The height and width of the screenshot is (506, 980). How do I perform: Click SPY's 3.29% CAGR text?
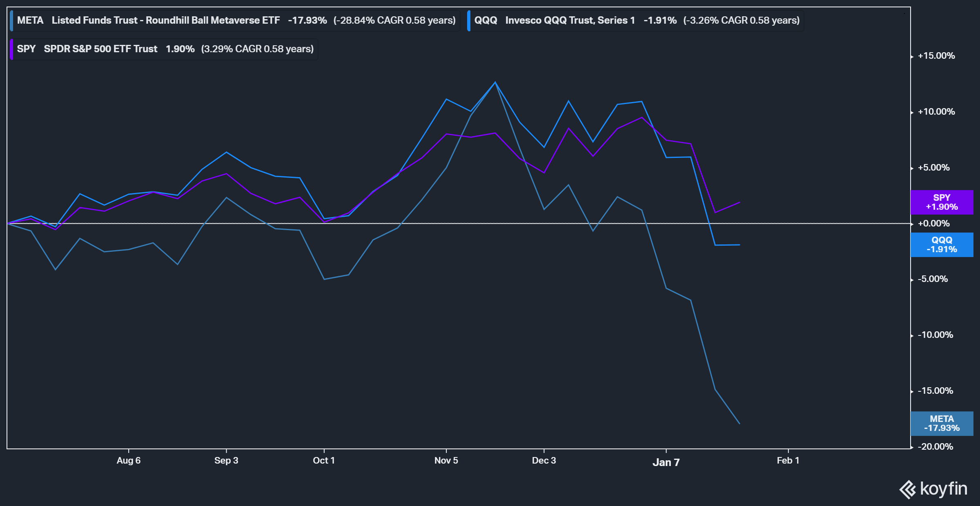[x=257, y=49]
